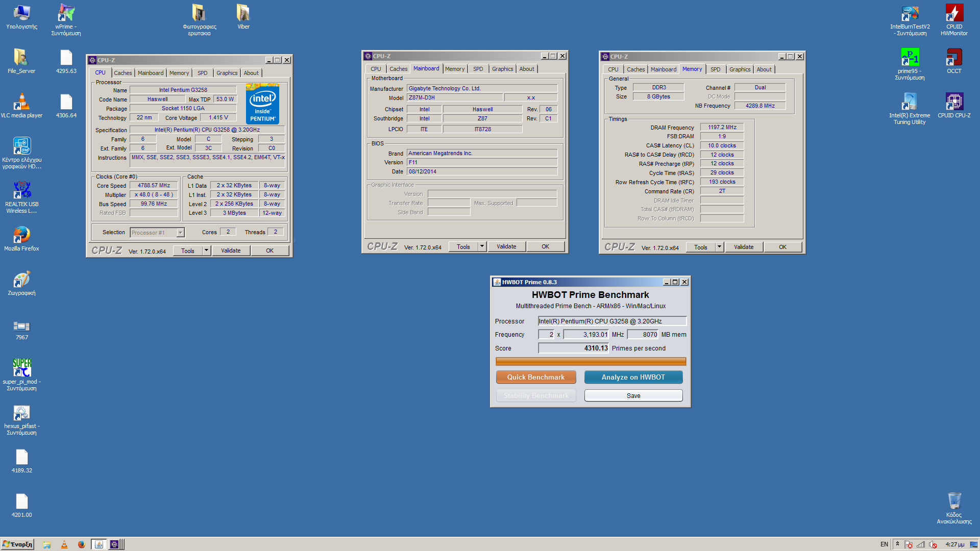
Task: Select CPU tab in right CPU-Z window
Action: 613,69
